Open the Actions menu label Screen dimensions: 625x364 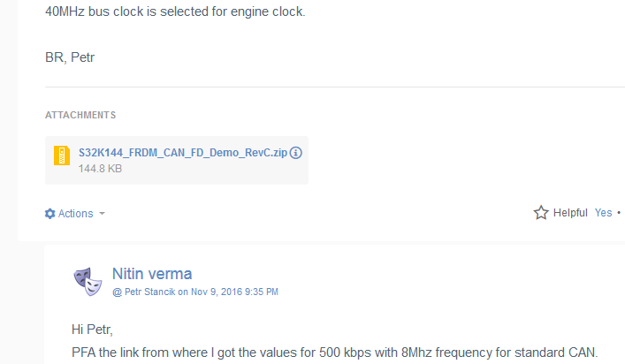coord(75,214)
